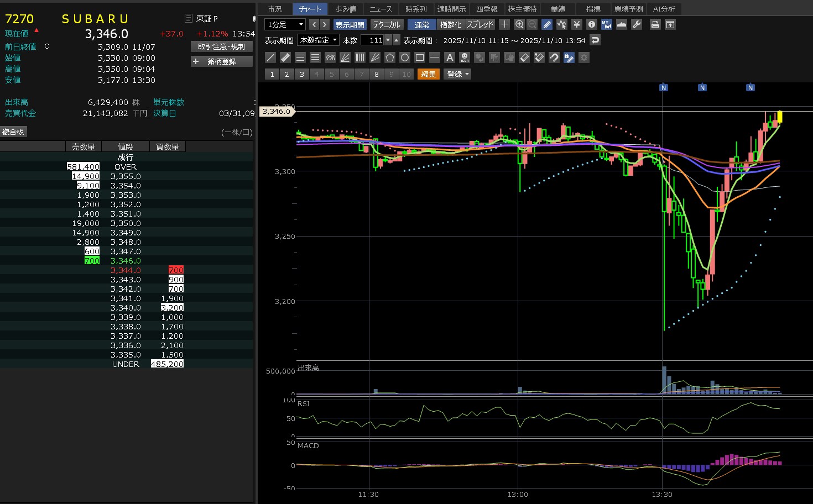The image size is (813, 504).
Task: Select the pentagon shape drawing tool
Action: click(390, 57)
